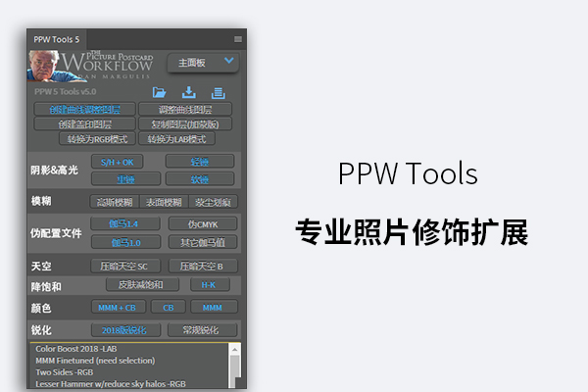Click the 创建盖印图层 button
This screenshot has height=392, width=588.
[x=84, y=123]
